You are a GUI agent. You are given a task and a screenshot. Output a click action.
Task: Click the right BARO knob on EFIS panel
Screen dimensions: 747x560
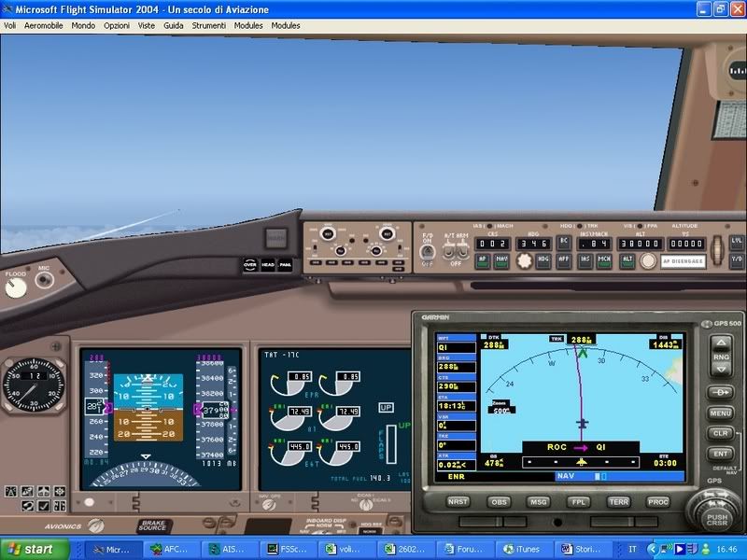(x=387, y=234)
